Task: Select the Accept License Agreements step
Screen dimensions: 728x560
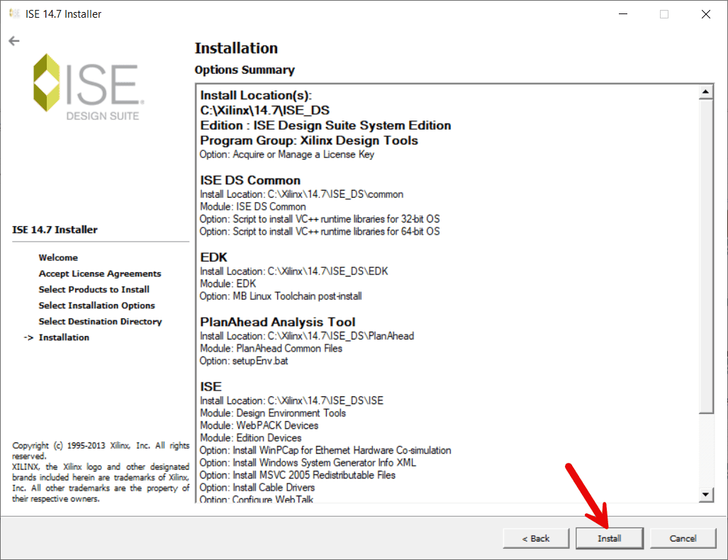Action: point(99,273)
